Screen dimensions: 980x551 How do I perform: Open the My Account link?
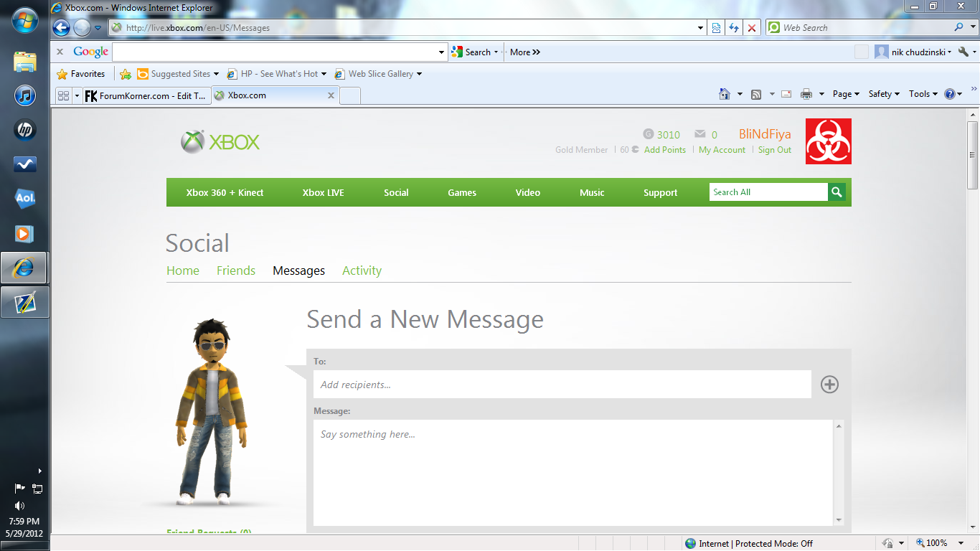pyautogui.click(x=722, y=150)
